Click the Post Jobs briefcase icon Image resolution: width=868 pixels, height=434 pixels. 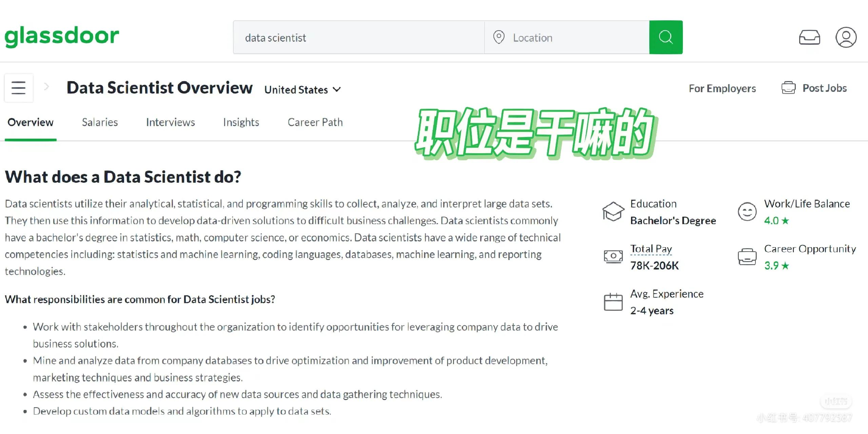click(x=788, y=88)
